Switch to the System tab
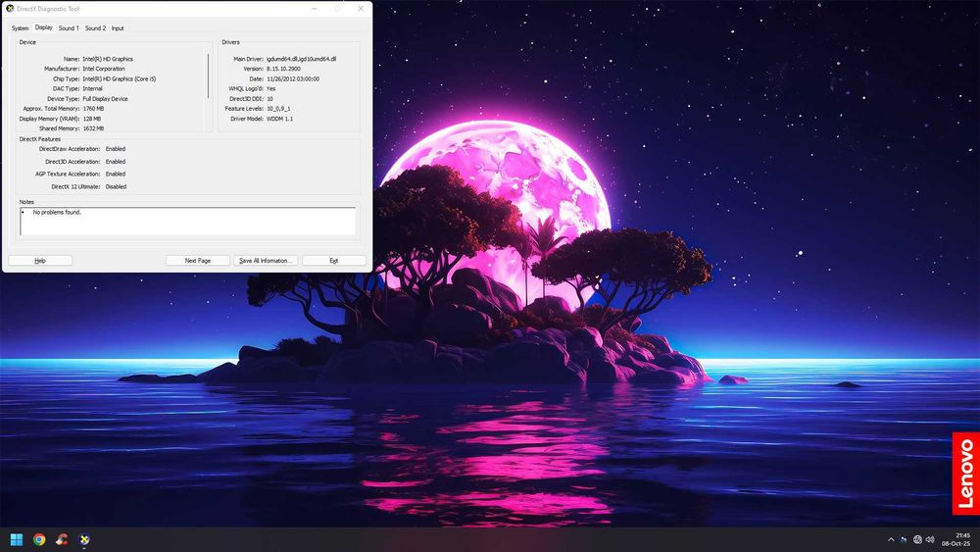This screenshot has width=980, height=552. (20, 28)
